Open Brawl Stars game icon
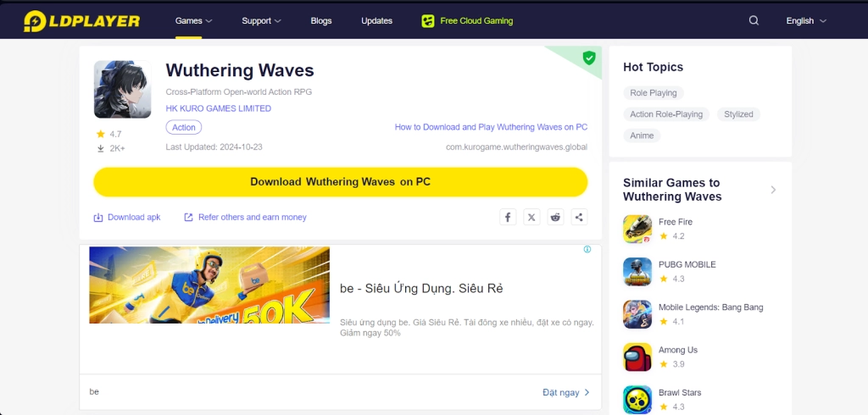 tap(637, 400)
